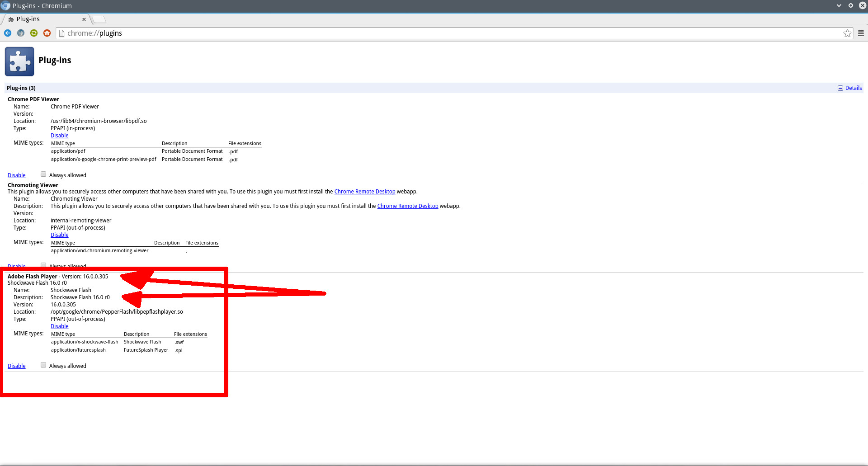Open the Chrome Remote Desktop link in the plugin summary
Screen dimensions: 868x466
point(365,192)
